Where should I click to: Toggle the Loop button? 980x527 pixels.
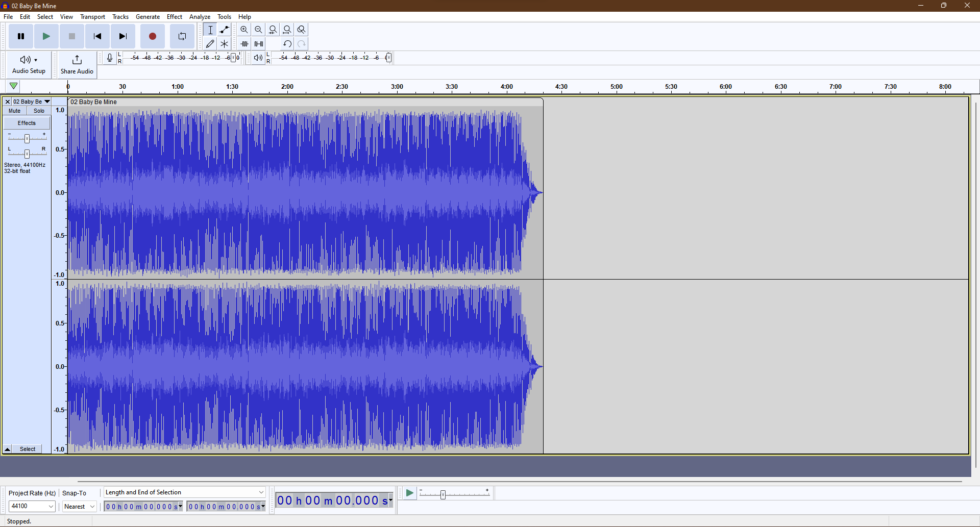pos(182,36)
